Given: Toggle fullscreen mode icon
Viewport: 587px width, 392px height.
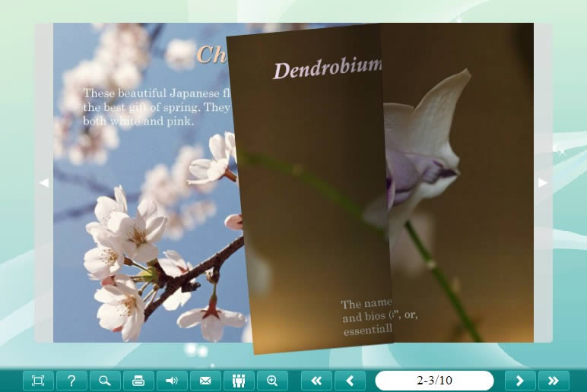Looking at the screenshot, I should (38, 381).
